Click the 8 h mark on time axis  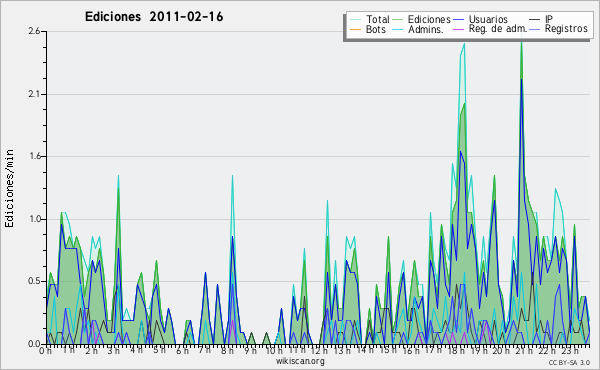point(228,350)
